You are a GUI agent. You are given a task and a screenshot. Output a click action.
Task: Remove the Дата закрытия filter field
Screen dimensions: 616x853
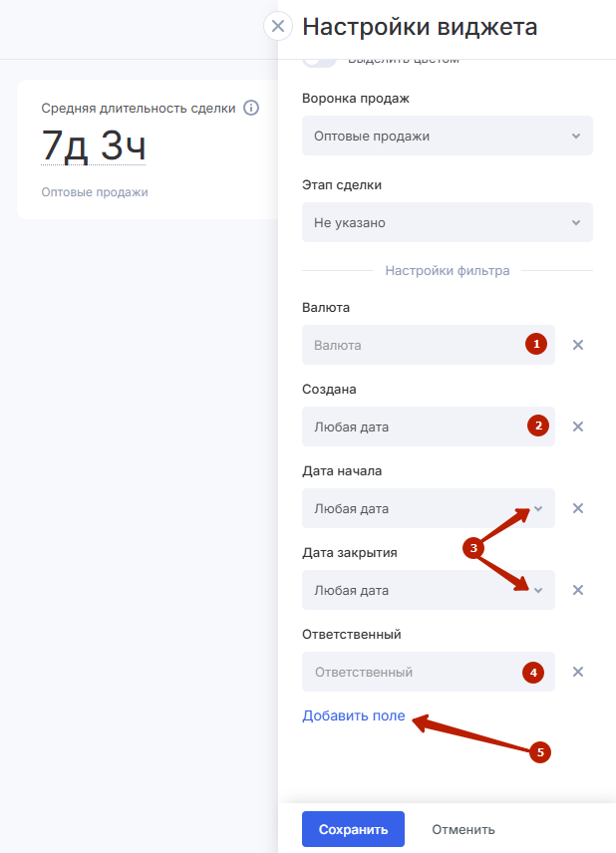click(x=578, y=590)
